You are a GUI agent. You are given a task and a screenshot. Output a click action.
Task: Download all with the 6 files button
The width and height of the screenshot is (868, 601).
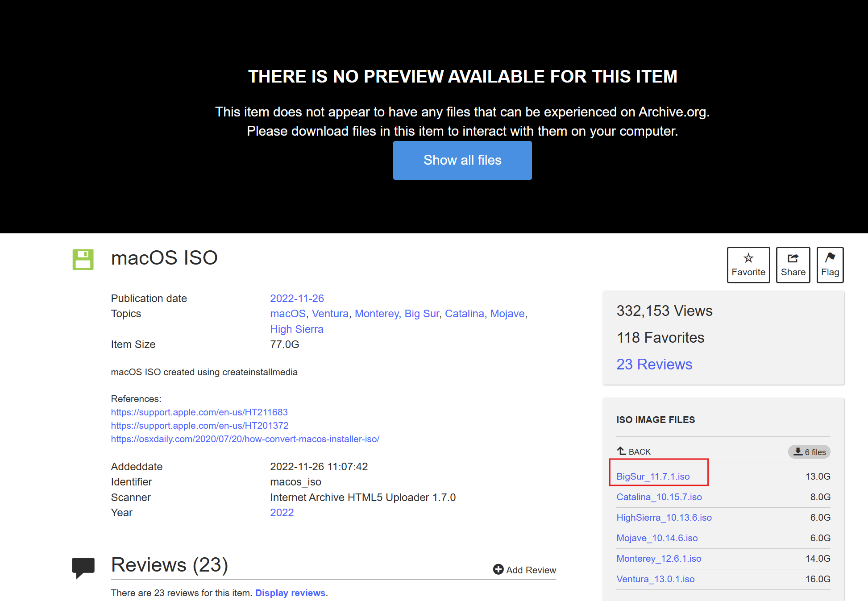[x=809, y=452]
